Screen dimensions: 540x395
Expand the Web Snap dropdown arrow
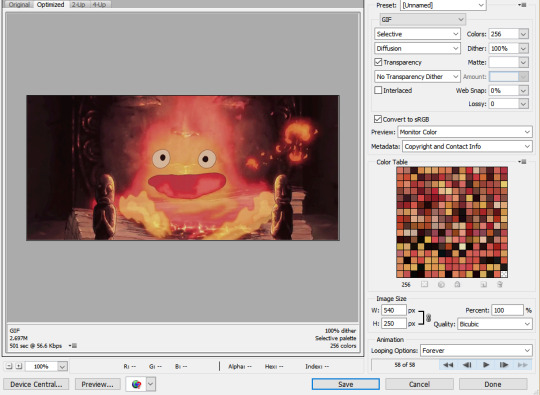[523, 91]
